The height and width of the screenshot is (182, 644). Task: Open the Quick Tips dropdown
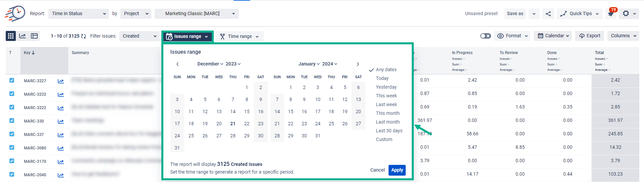click(x=579, y=14)
